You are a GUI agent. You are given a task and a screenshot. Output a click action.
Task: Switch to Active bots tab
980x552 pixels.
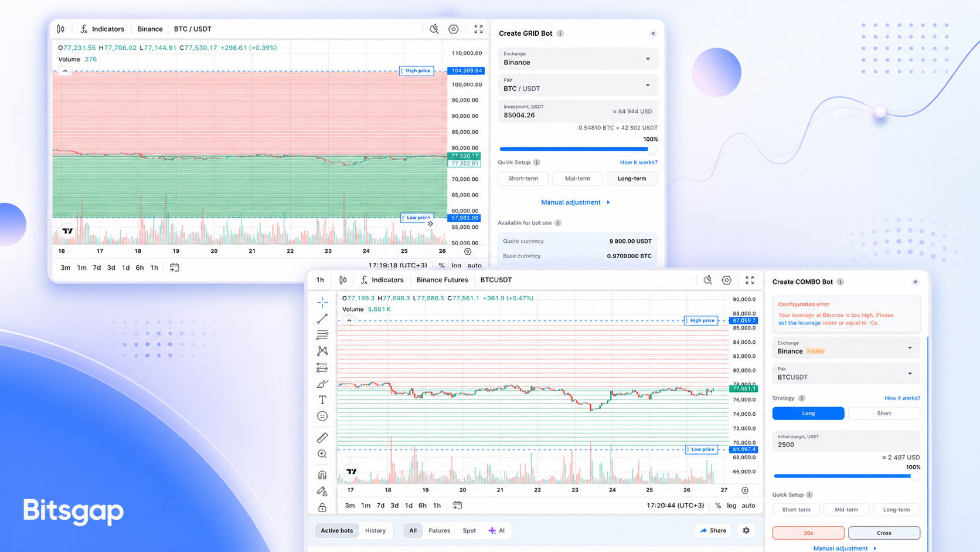(337, 530)
